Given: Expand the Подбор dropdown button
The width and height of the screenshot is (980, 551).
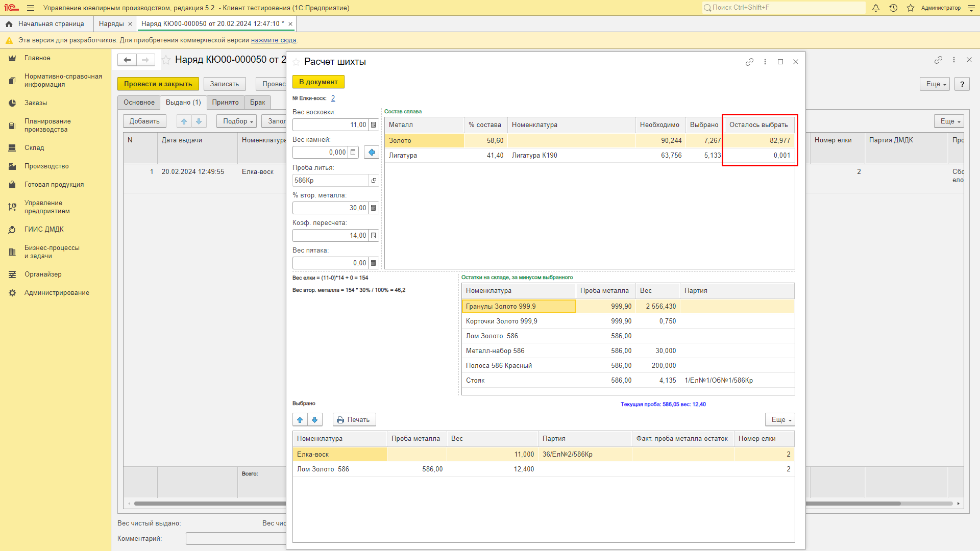Looking at the screenshot, I should [x=238, y=121].
